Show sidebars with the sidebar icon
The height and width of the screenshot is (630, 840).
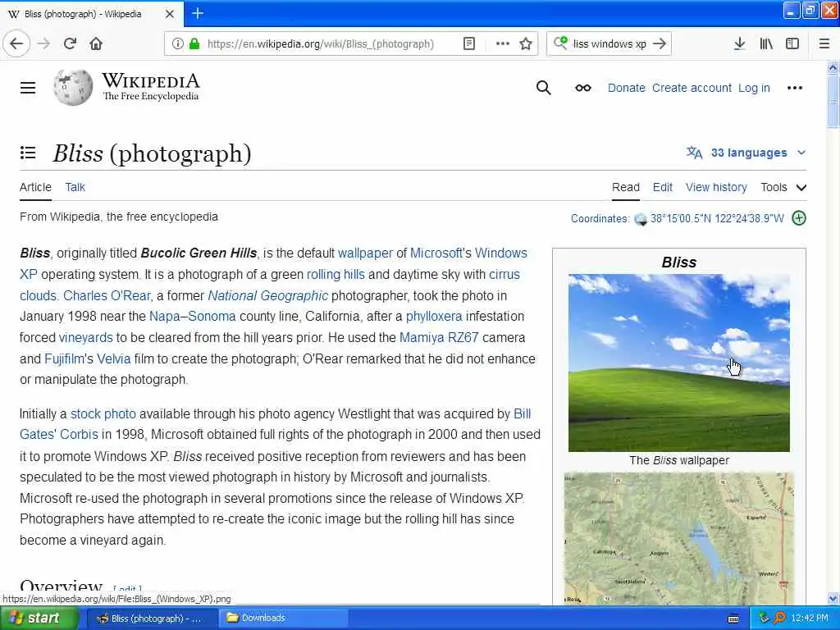coord(792,44)
